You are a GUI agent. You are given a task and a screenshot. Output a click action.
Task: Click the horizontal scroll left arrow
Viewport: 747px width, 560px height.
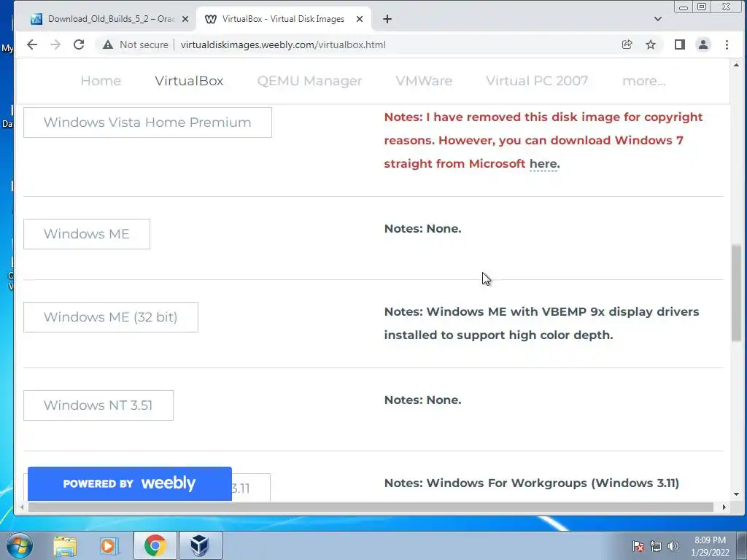[22, 507]
